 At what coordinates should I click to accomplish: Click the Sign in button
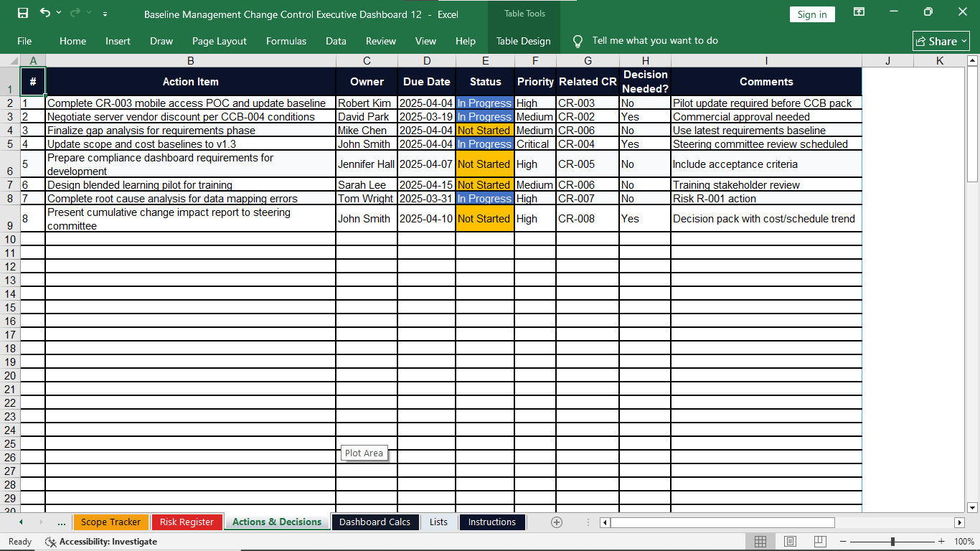[x=812, y=14]
